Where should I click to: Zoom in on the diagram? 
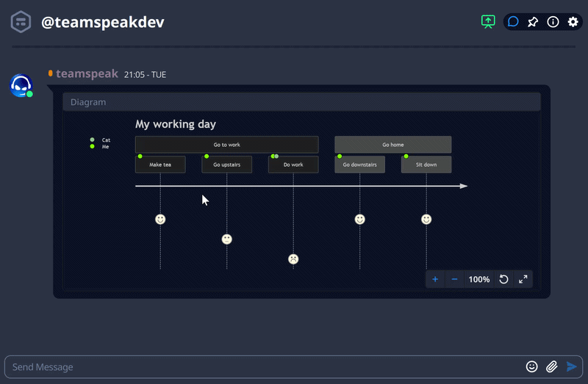[435, 279]
